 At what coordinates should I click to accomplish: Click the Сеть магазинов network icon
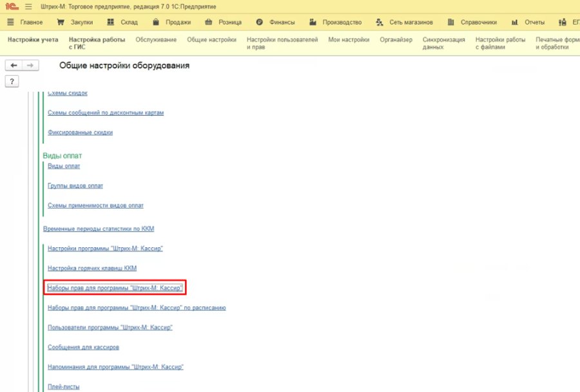coord(379,22)
